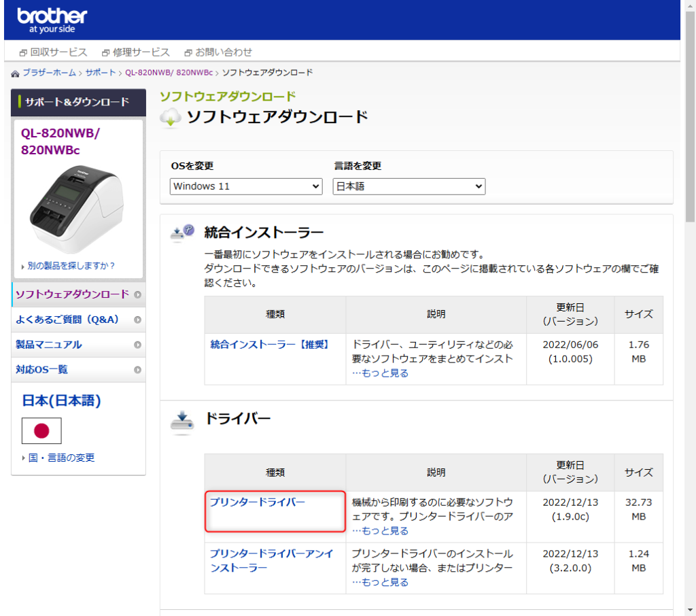Click the arrow icon on 製品マニュアル sidebar item
This screenshot has height=616, width=696.
pyautogui.click(x=137, y=345)
